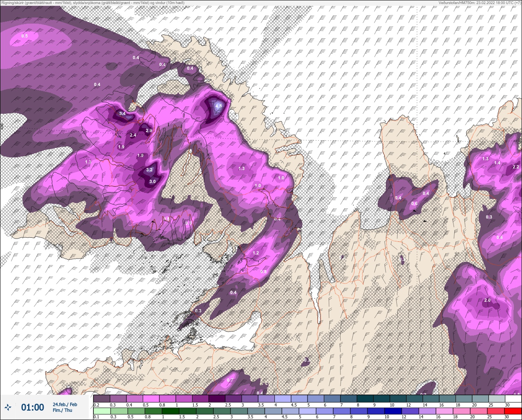Select the 2.4 value label on the map
Screen dimensions: 522x420
pos(133,135)
